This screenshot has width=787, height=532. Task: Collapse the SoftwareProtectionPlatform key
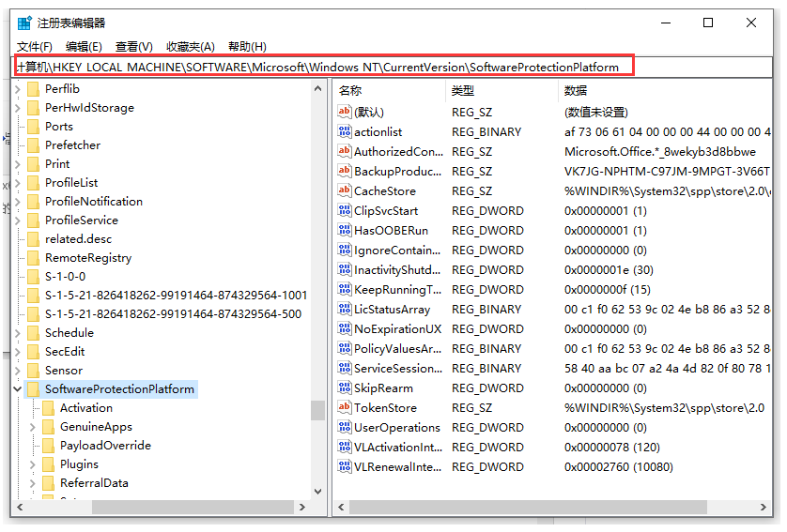tap(17, 389)
